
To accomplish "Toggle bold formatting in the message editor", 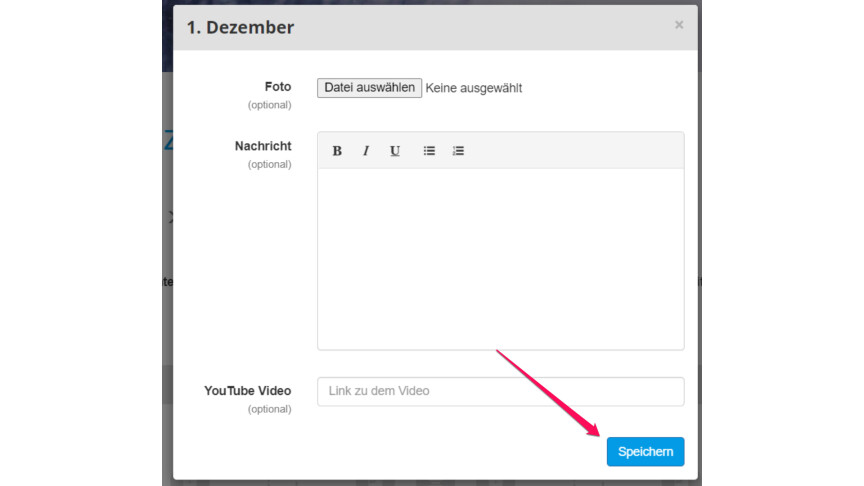I will point(337,151).
